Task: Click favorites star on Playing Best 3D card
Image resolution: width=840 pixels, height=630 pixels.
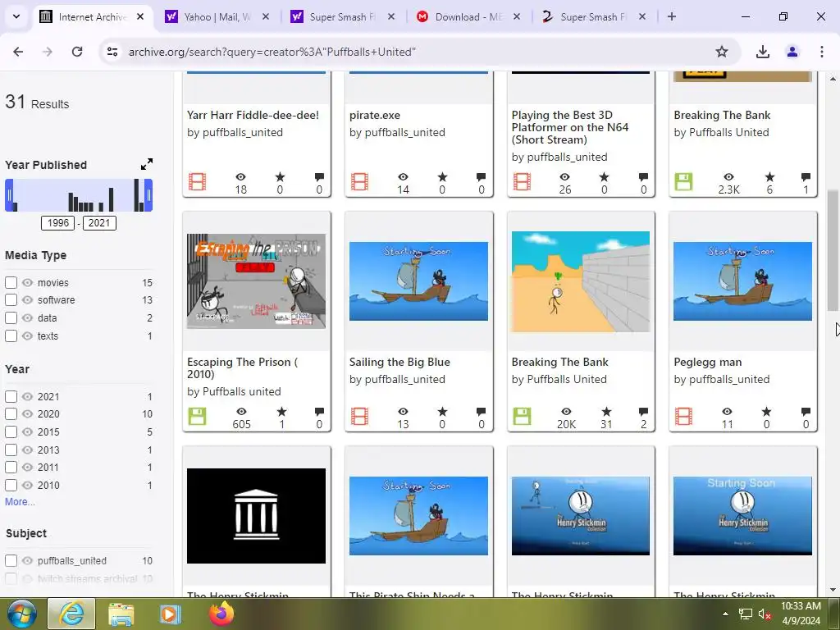Action: (604, 177)
